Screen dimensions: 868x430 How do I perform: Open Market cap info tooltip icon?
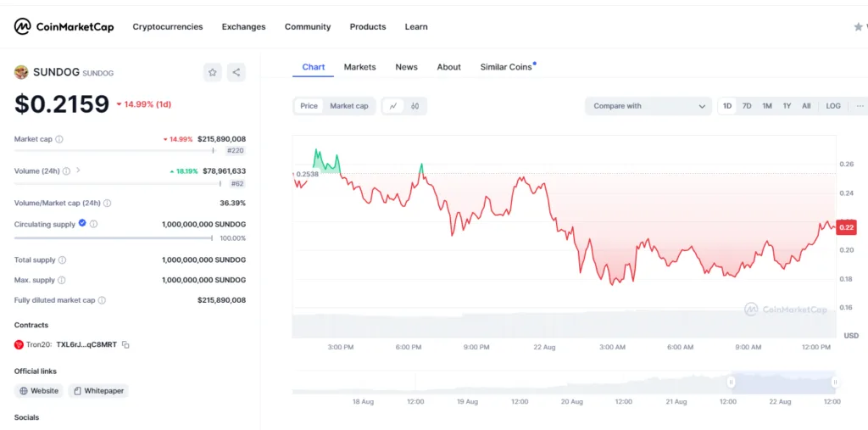tap(59, 139)
